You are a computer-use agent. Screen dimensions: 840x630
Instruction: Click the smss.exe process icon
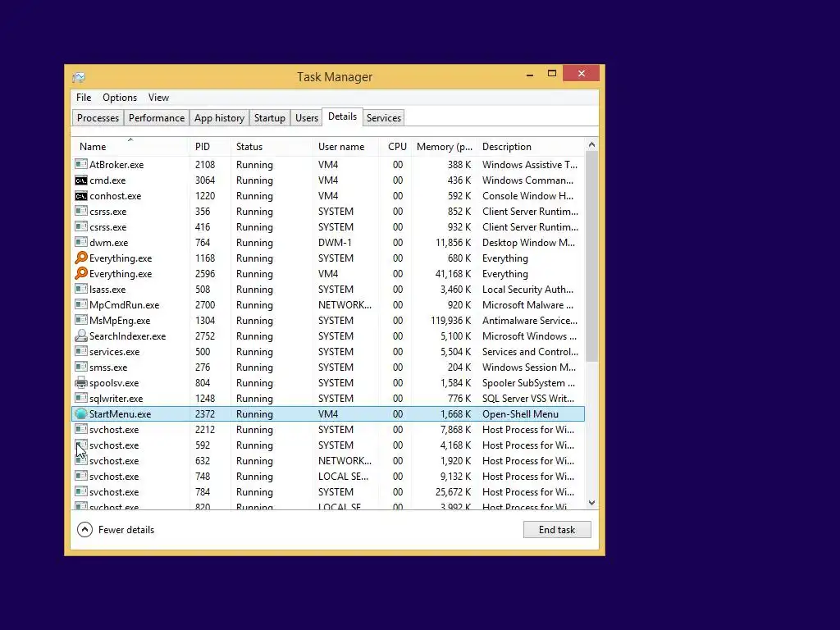point(81,367)
